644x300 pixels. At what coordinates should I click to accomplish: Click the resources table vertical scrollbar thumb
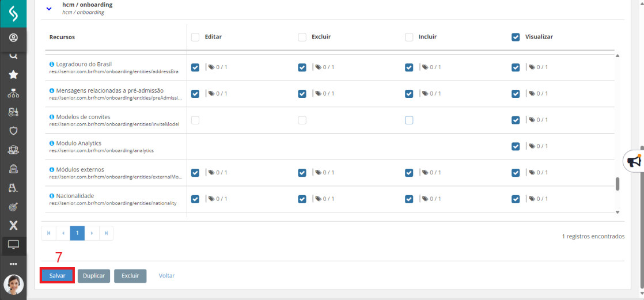click(618, 184)
